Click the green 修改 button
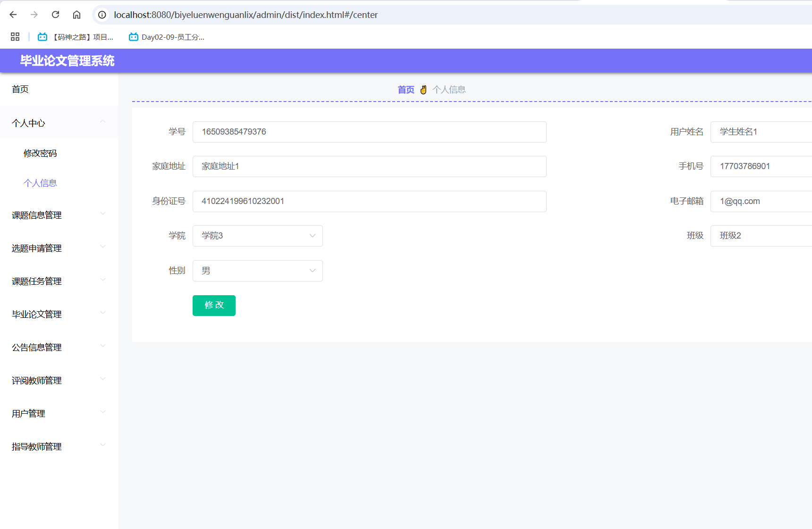 (x=214, y=306)
